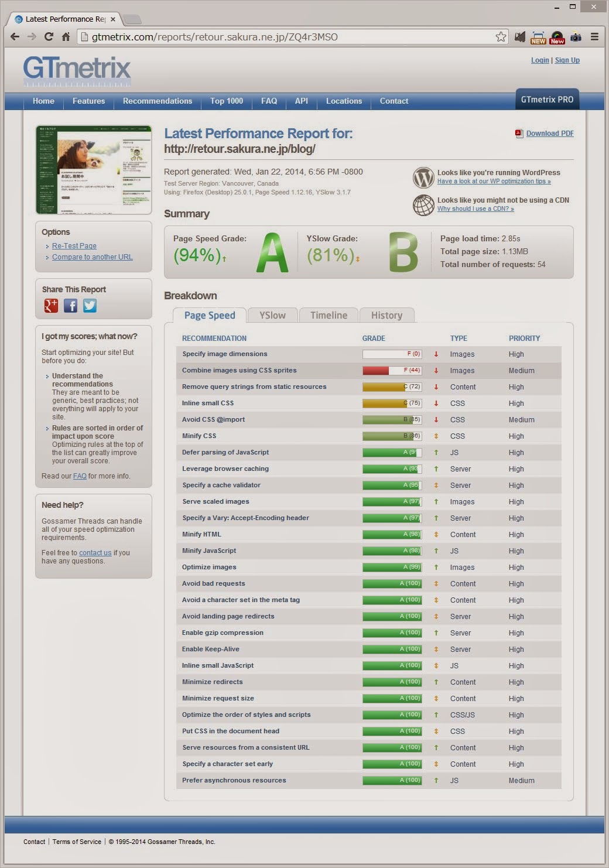The width and height of the screenshot is (609, 868).
Task: Open the Home navigation item
Action: coord(43,101)
